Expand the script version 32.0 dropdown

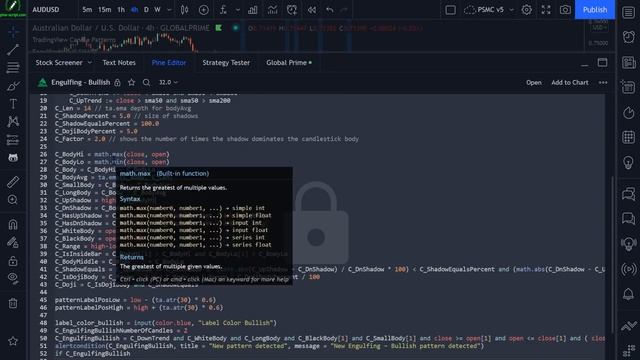coord(168,82)
